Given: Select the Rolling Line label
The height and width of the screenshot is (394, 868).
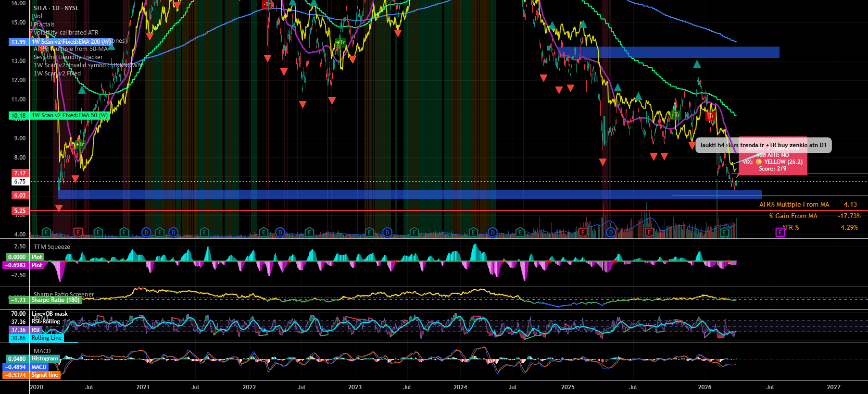Looking at the screenshot, I should point(47,338).
